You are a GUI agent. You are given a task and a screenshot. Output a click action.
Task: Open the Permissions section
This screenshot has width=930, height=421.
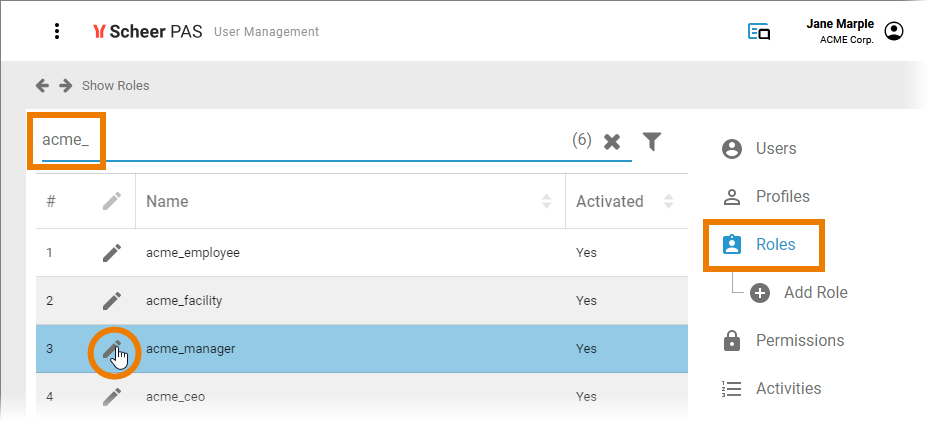[798, 341]
